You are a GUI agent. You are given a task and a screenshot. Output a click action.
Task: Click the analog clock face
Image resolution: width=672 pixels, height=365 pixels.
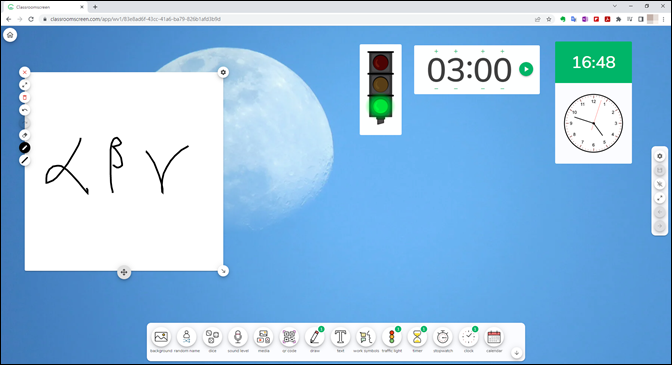pyautogui.click(x=594, y=123)
